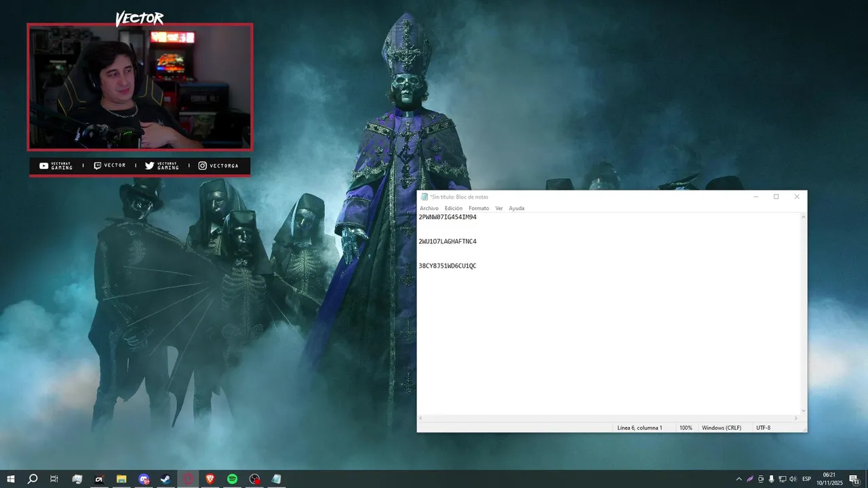This screenshot has width=868, height=488.
Task: Open Spotify from the taskbar
Action: pyautogui.click(x=232, y=479)
